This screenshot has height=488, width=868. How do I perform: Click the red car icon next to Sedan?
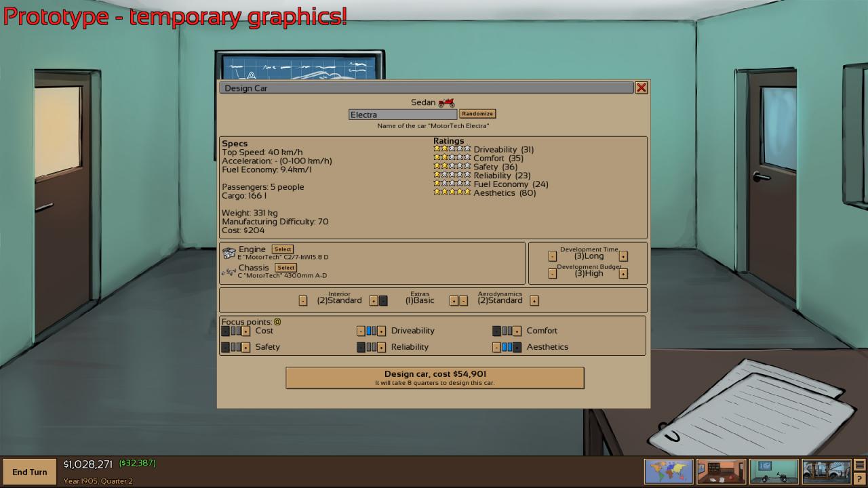click(446, 102)
